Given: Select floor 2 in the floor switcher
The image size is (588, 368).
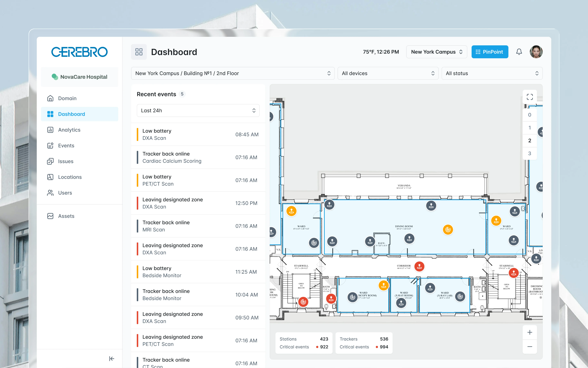Looking at the screenshot, I should (530, 141).
